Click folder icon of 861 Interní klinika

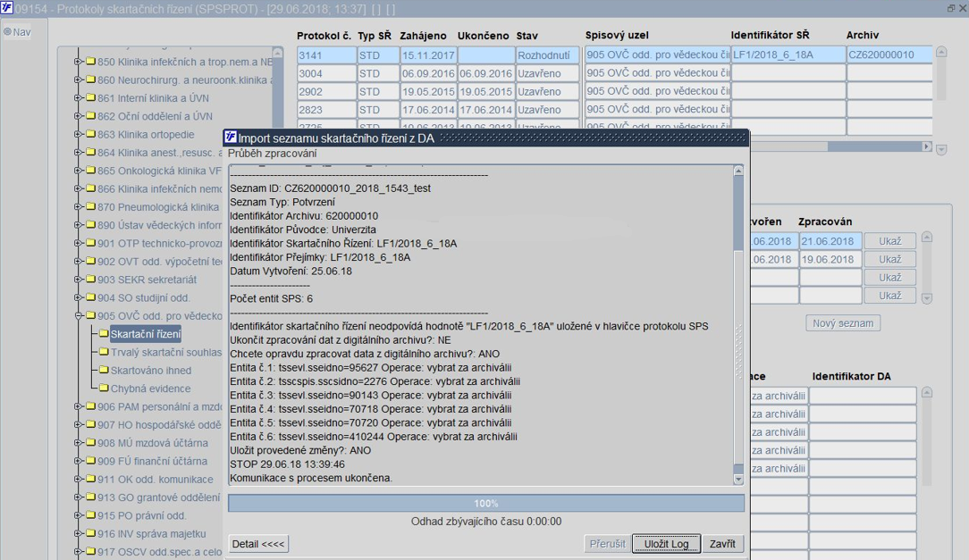coord(90,98)
